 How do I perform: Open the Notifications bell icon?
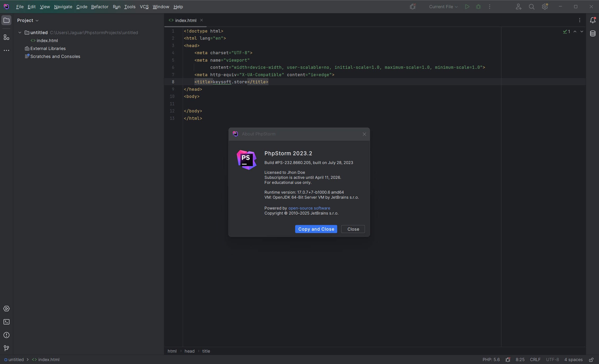593,20
